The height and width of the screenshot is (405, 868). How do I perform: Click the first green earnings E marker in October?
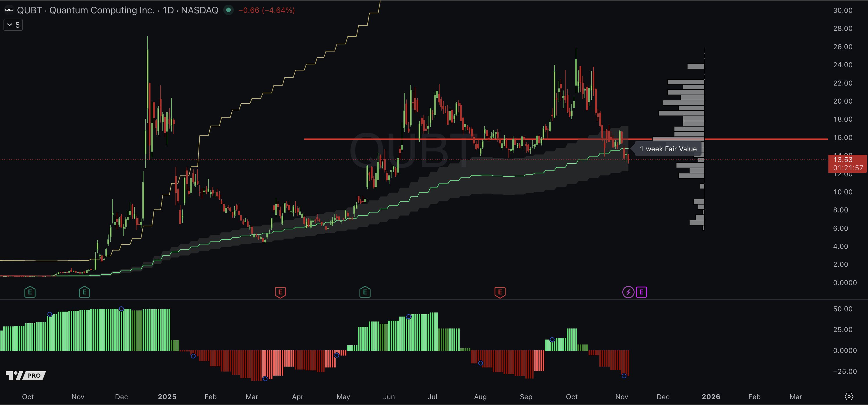[30, 292]
